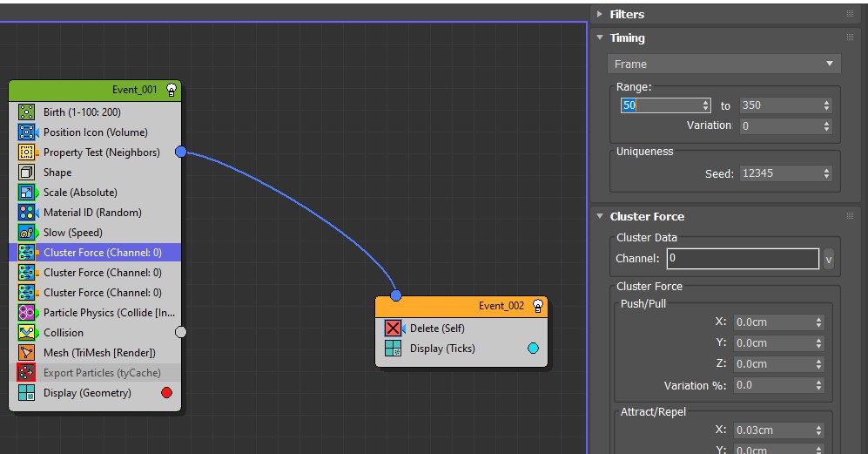Select Display (Ticks) operator row
Screen dimensions: 868x454
click(461, 348)
